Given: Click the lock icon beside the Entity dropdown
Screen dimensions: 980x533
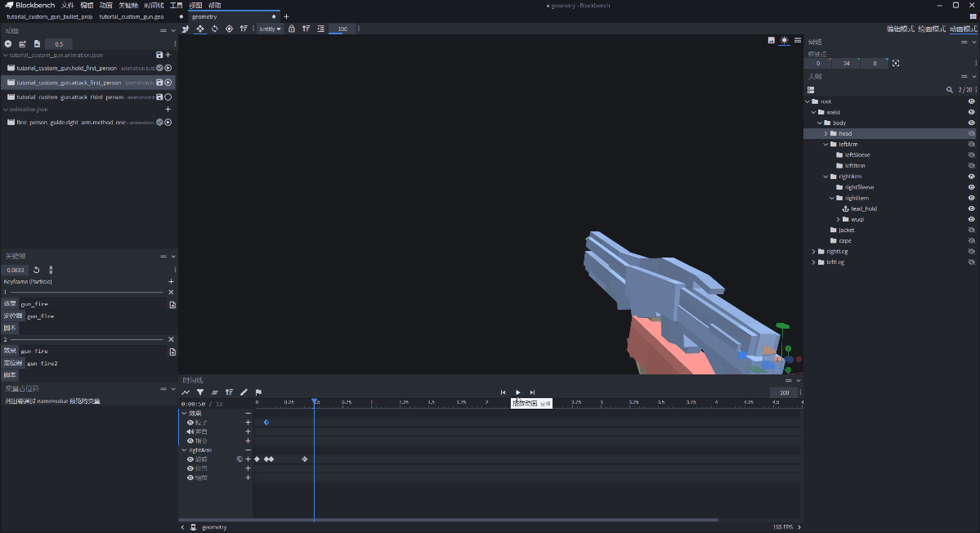Looking at the screenshot, I should (x=292, y=29).
